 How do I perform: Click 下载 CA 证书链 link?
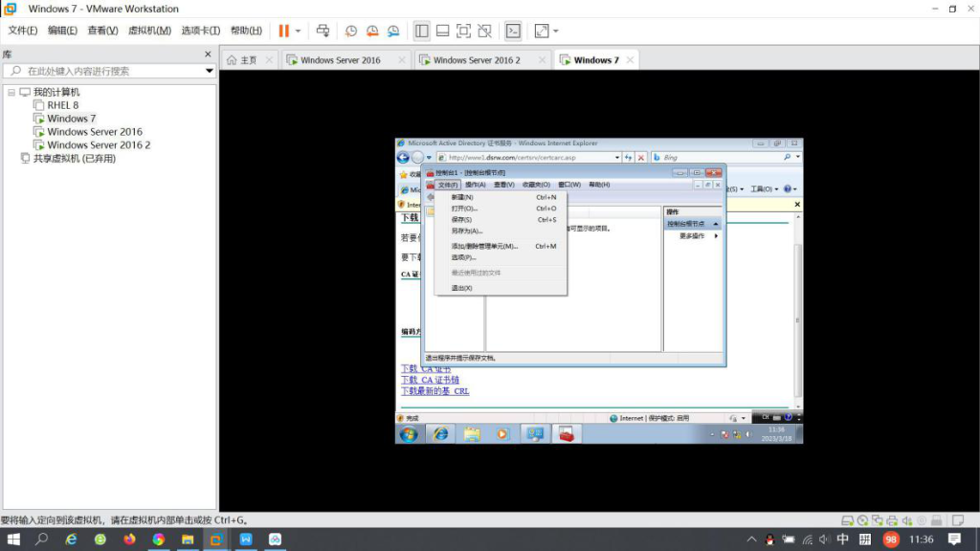point(430,380)
